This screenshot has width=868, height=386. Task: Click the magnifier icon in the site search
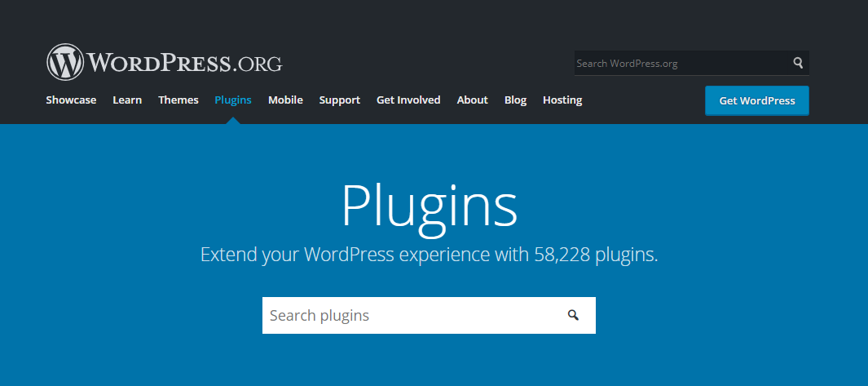(x=798, y=63)
